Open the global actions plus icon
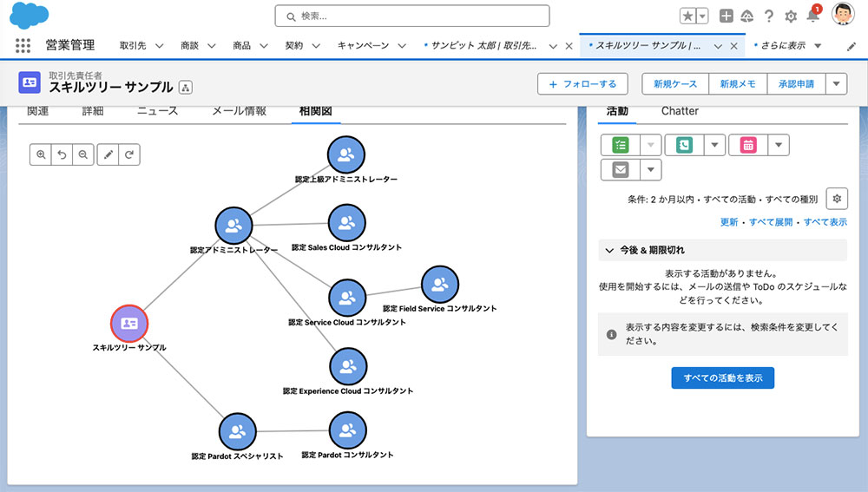868x492 pixels. click(726, 16)
